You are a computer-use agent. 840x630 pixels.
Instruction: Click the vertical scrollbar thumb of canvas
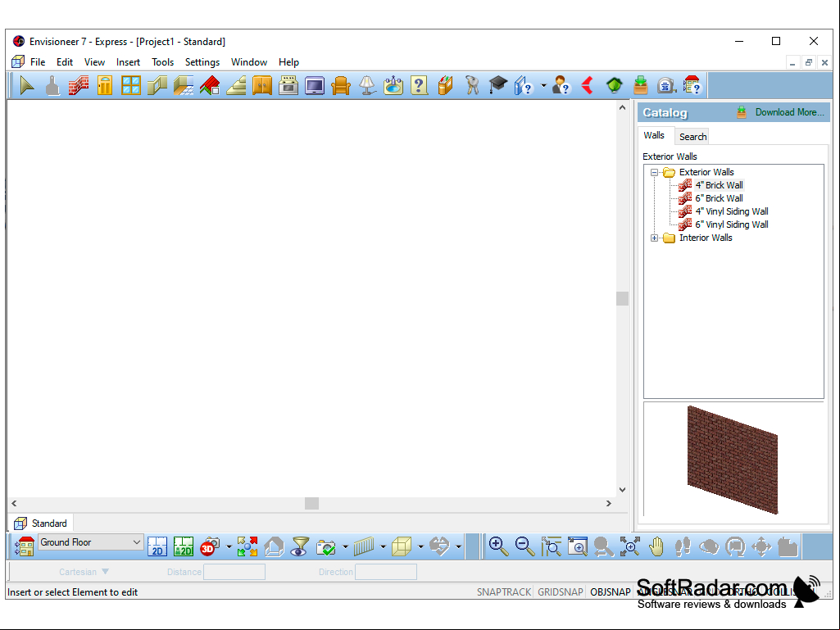pos(622,298)
